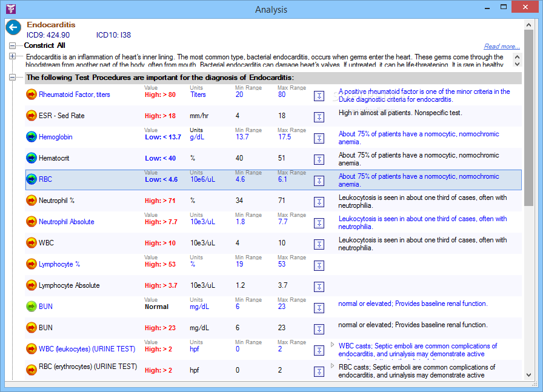The image size is (543, 392).
Task: Expand the WBC casts note triangle
Action: (332, 345)
